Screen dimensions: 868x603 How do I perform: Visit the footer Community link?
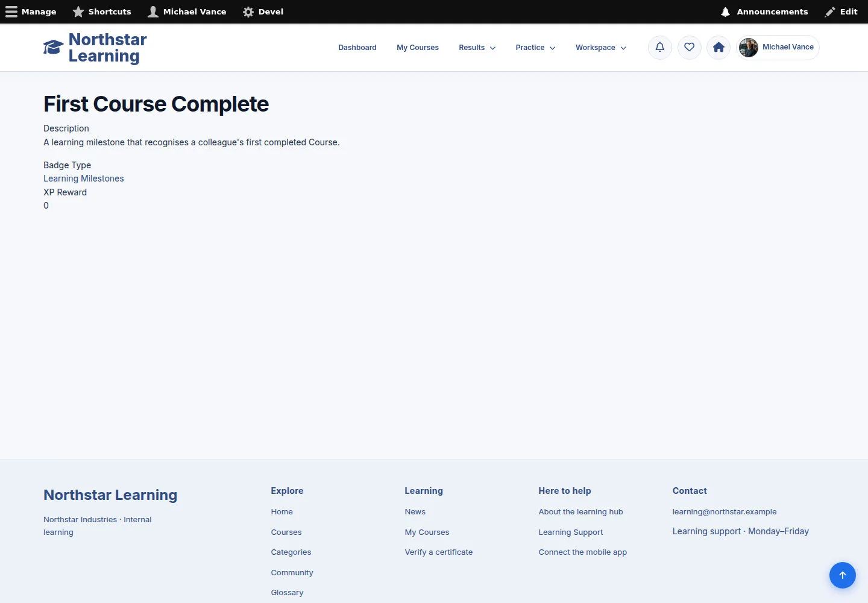click(292, 573)
